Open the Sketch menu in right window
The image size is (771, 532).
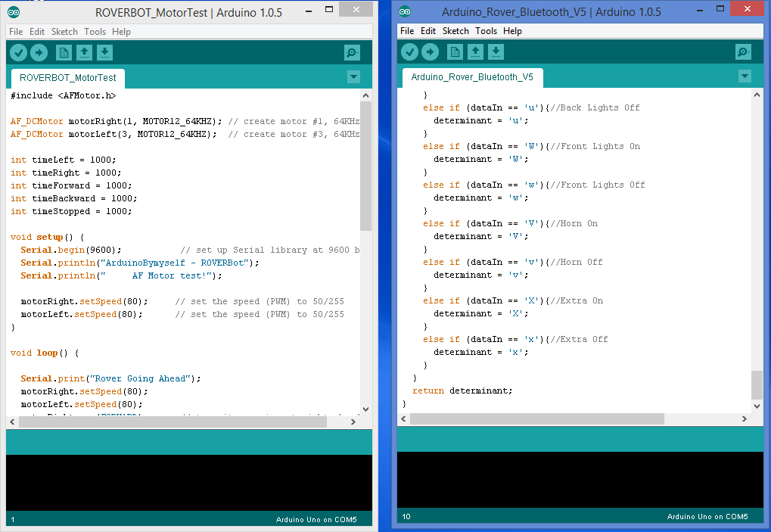[455, 31]
